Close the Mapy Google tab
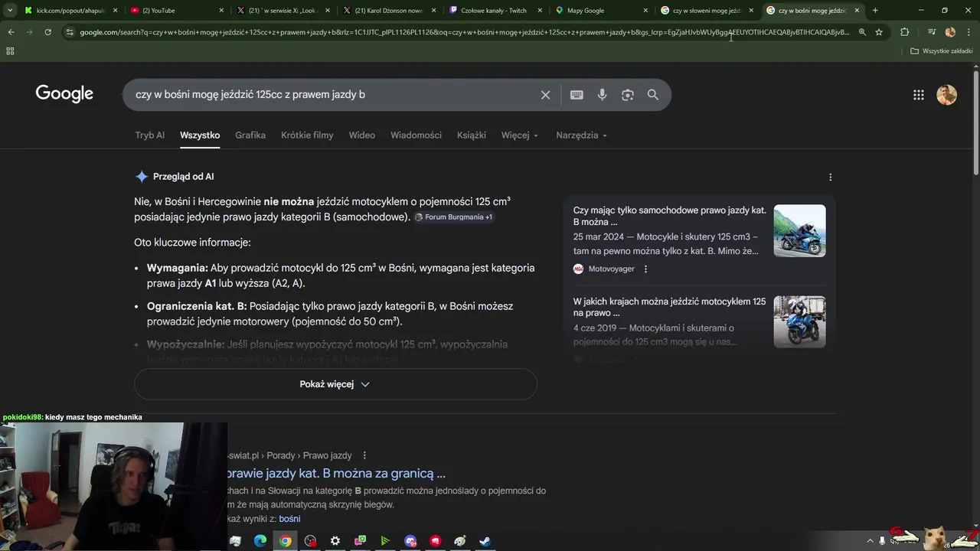 click(x=645, y=10)
